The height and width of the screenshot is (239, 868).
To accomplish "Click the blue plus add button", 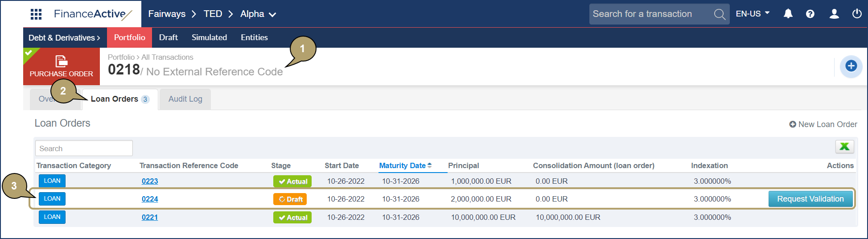I will click(851, 66).
